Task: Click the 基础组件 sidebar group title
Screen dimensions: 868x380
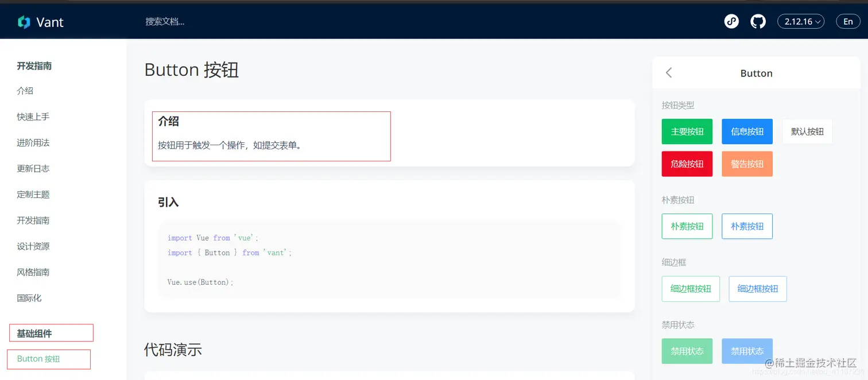Action: (x=34, y=334)
